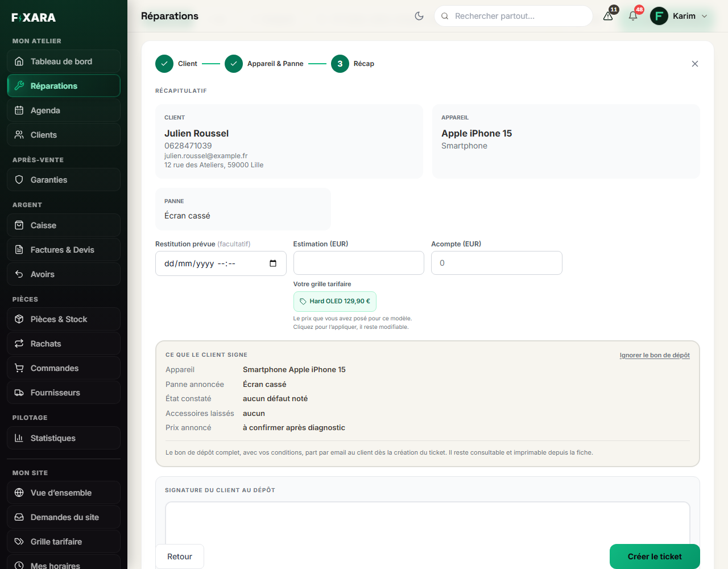Return to Appareil & Panne step

pos(264,64)
